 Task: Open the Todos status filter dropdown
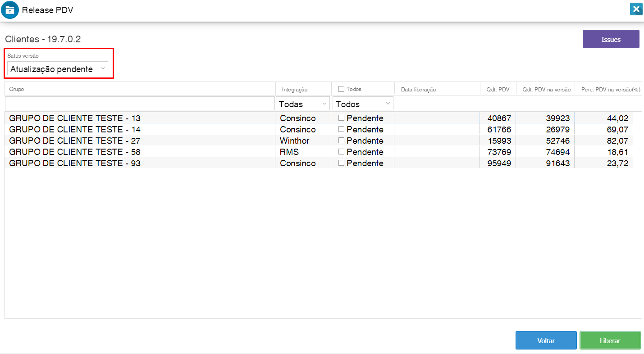(363, 104)
